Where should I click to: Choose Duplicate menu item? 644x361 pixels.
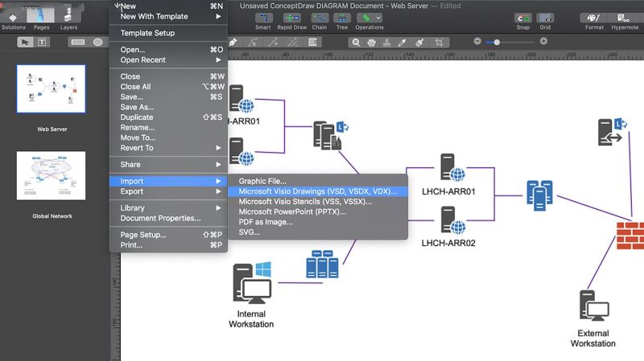click(169, 117)
